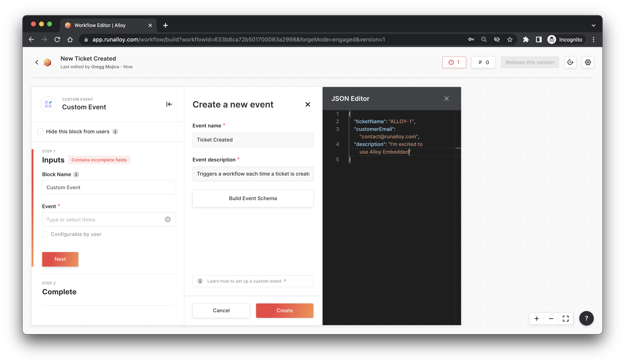This screenshot has width=625, height=364.
Task: Zoom in on the workflow canvas
Action: pyautogui.click(x=536, y=319)
